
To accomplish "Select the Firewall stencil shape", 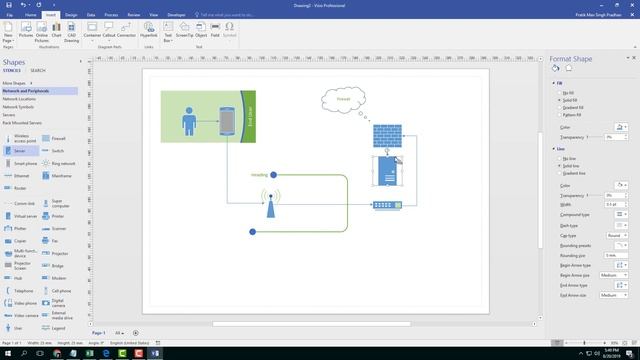I will click(54, 138).
